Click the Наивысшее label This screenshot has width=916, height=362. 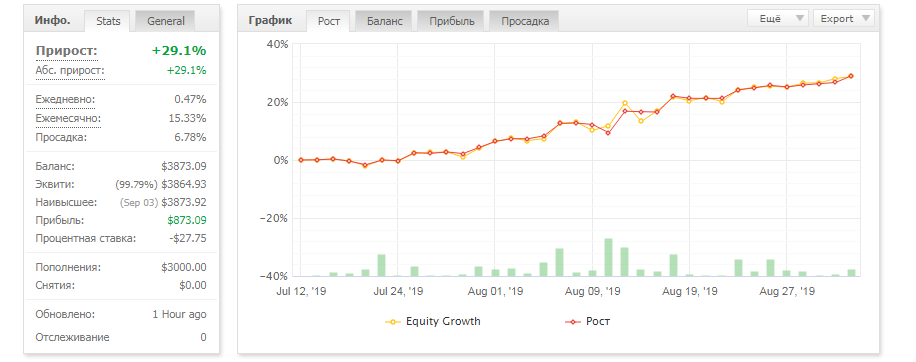click(x=67, y=203)
